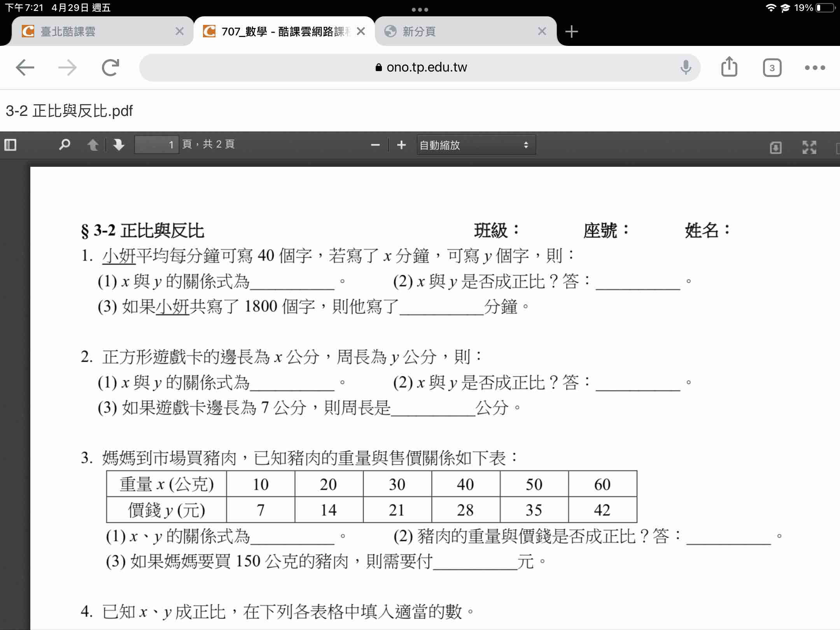Click the 班級： label

coord(497,230)
